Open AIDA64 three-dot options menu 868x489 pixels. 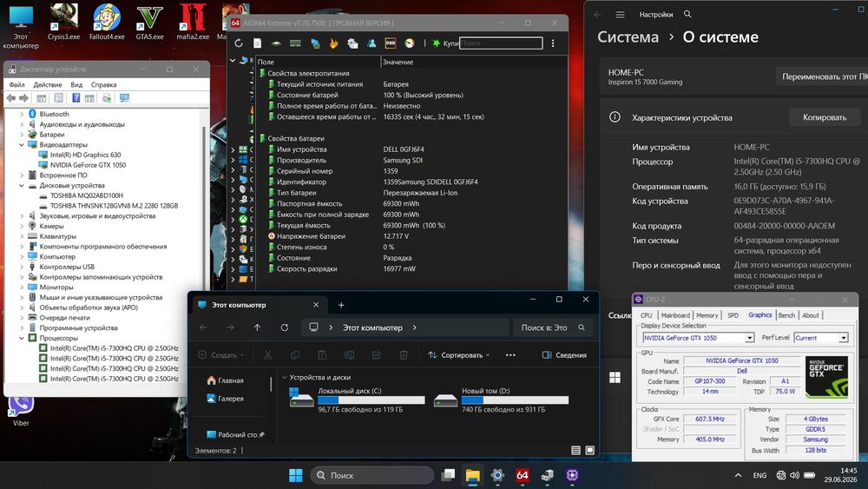[552, 43]
